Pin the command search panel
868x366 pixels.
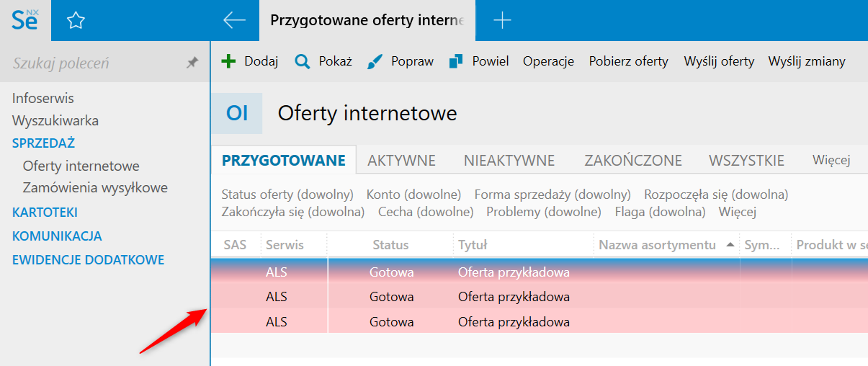[x=192, y=63]
